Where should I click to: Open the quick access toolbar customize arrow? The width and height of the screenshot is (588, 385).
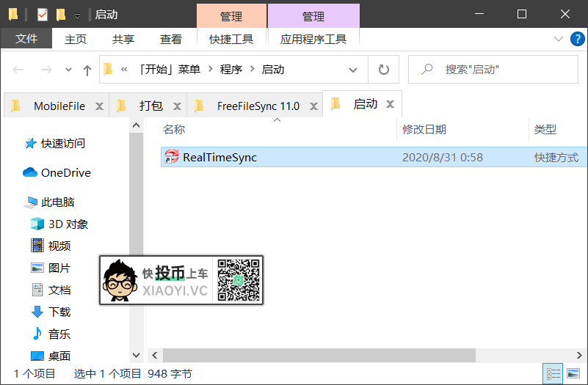77,15
